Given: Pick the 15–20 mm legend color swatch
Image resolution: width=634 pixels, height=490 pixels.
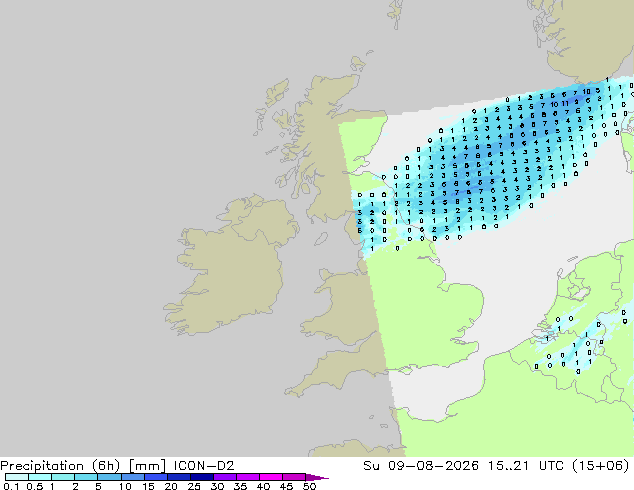Looking at the screenshot, I should 155,477.
